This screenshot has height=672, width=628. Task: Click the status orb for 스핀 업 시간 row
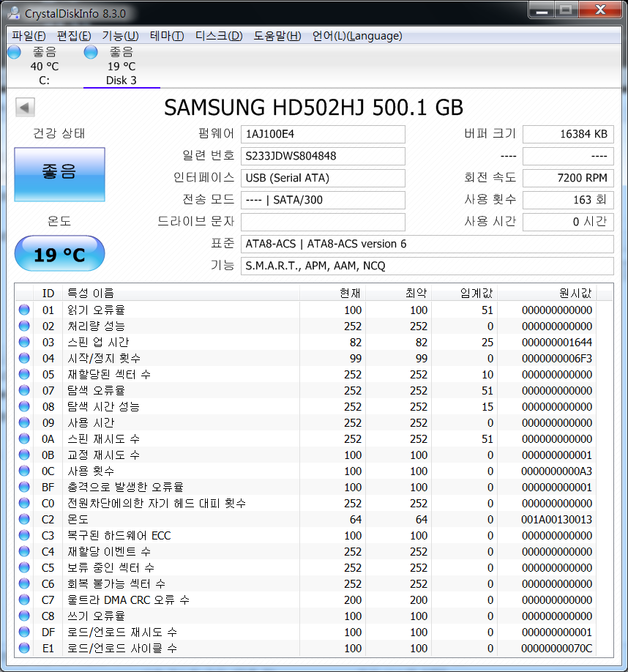pos(24,342)
